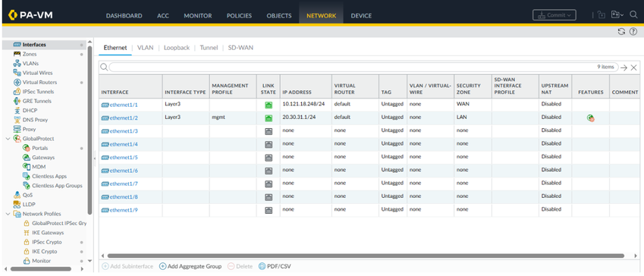Open the Zones sidebar item
Viewport: 644px width, 276px height.
click(x=30, y=54)
